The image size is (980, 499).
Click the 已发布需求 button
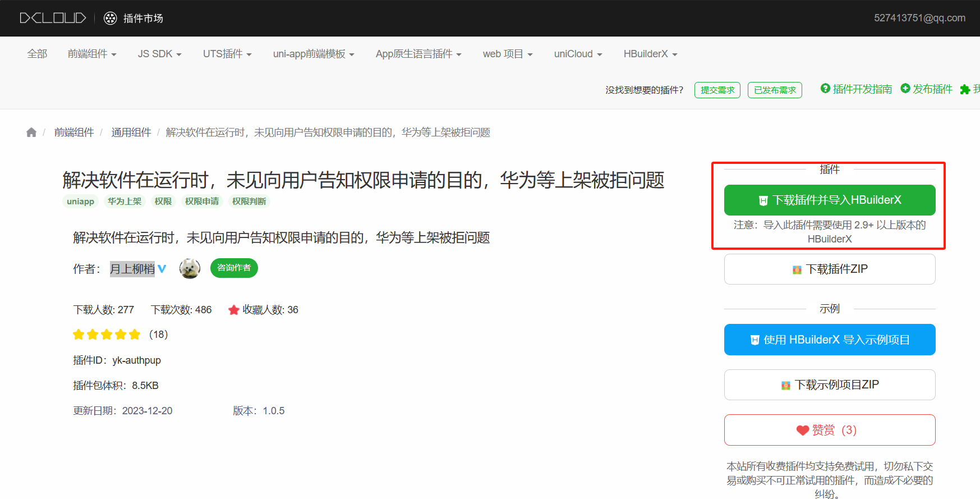coord(775,90)
